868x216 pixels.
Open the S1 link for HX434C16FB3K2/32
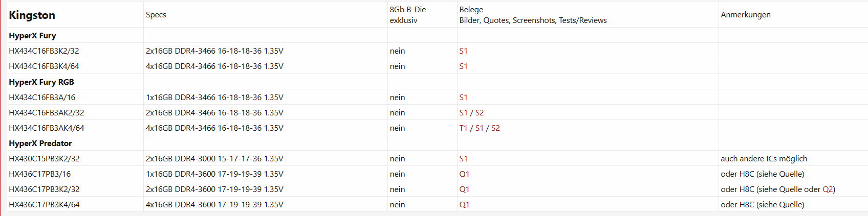tap(463, 51)
